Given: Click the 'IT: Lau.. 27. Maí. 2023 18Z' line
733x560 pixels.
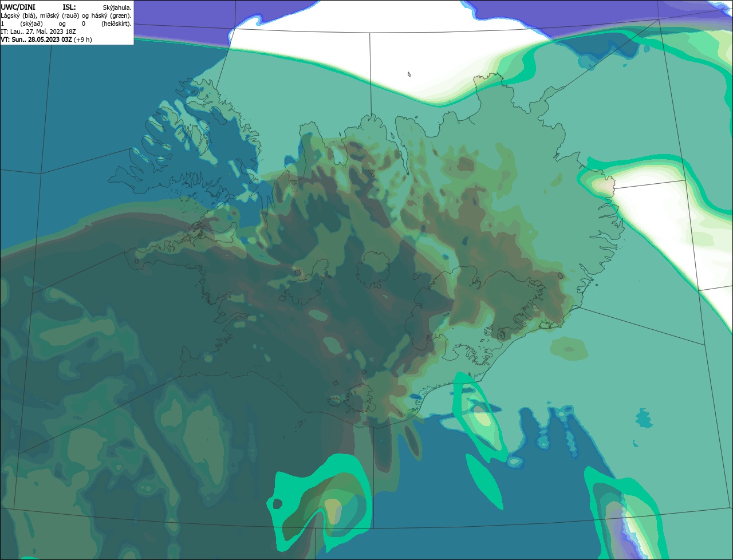Looking at the screenshot, I should tap(38, 31).
